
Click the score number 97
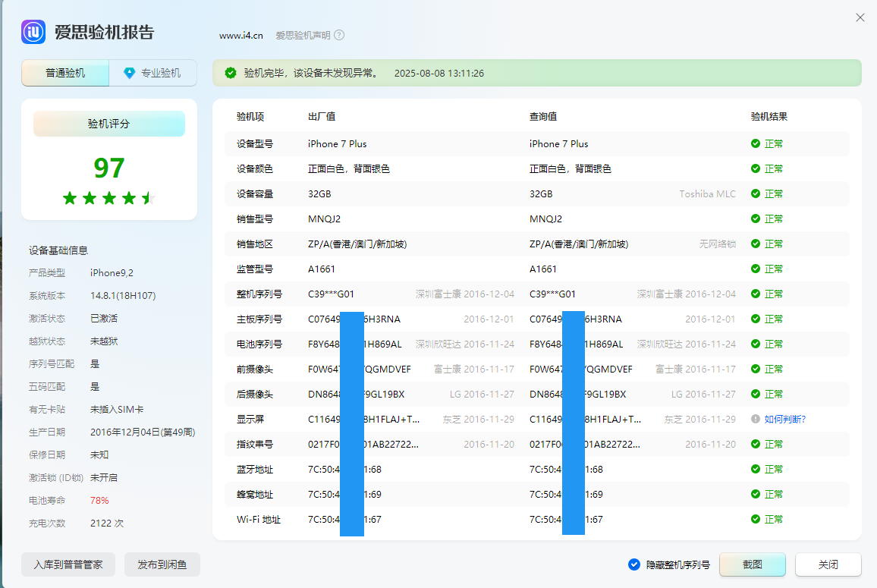click(109, 168)
